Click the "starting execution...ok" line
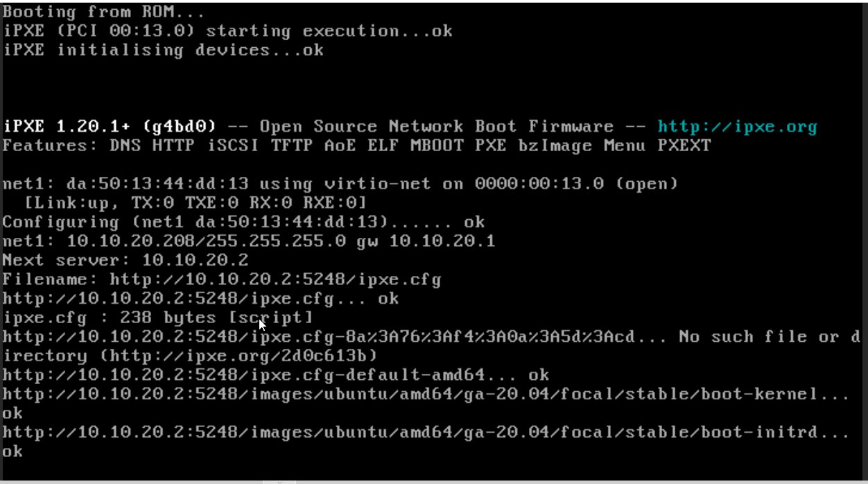868x484 pixels. [329, 31]
